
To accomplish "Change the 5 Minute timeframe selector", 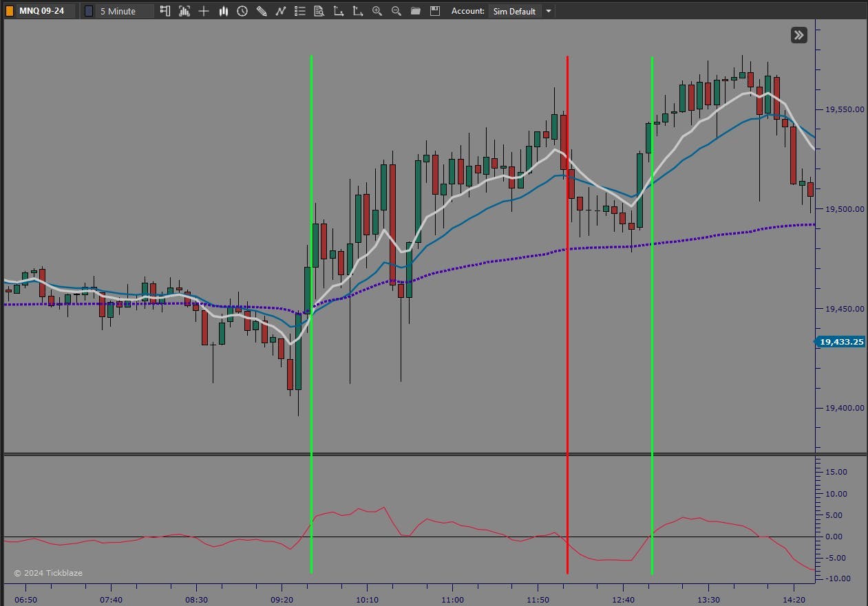I will (x=125, y=11).
